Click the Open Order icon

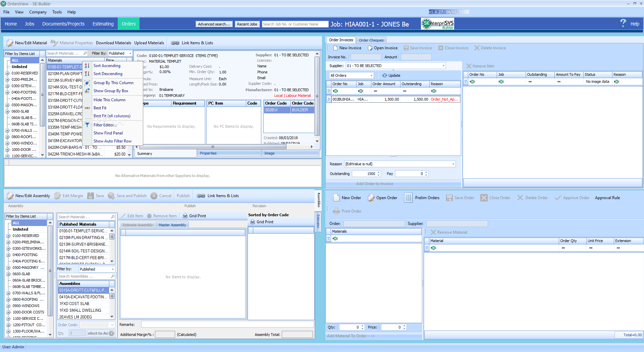click(x=371, y=198)
